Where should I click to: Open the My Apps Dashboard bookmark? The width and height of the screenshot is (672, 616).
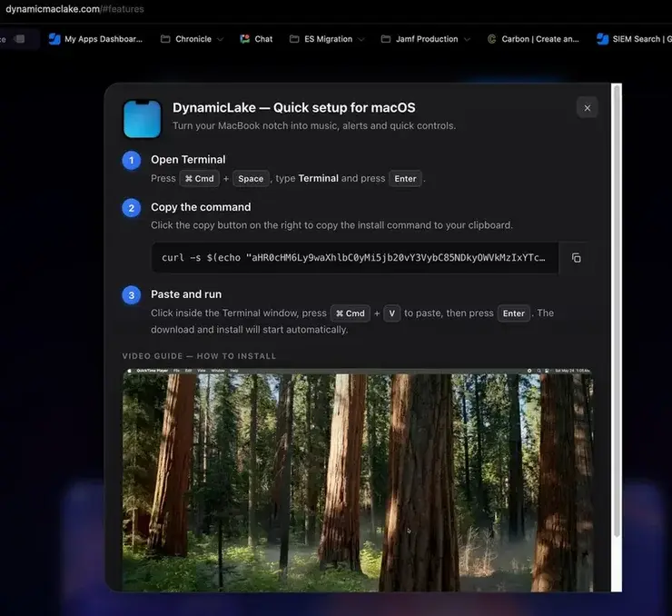[96, 39]
